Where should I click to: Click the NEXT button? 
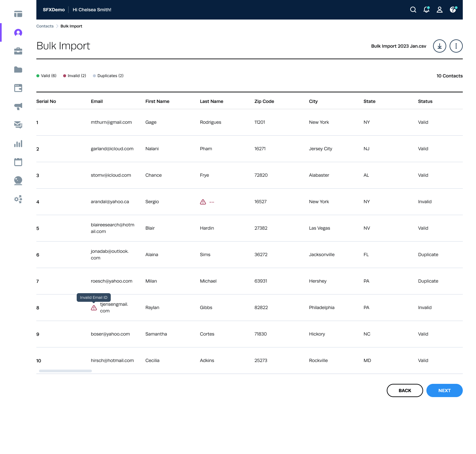point(444,390)
